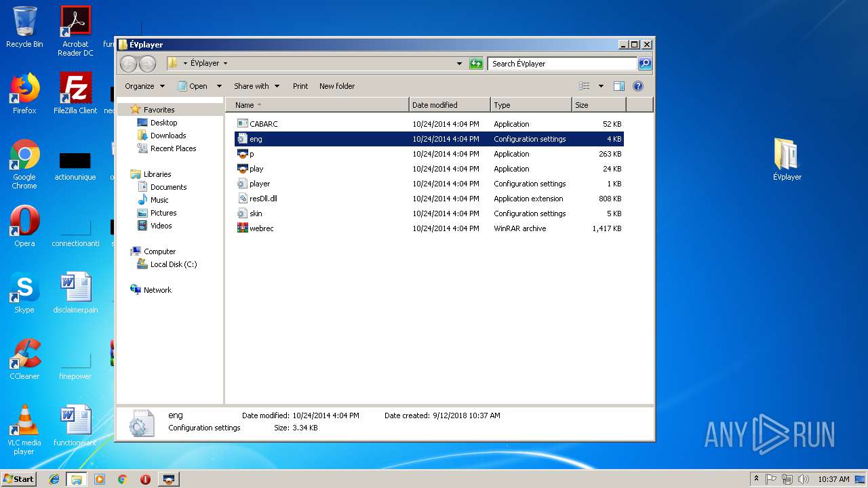Viewport: 868px width, 488px height.
Task: Open Pictures library
Action: (157, 213)
